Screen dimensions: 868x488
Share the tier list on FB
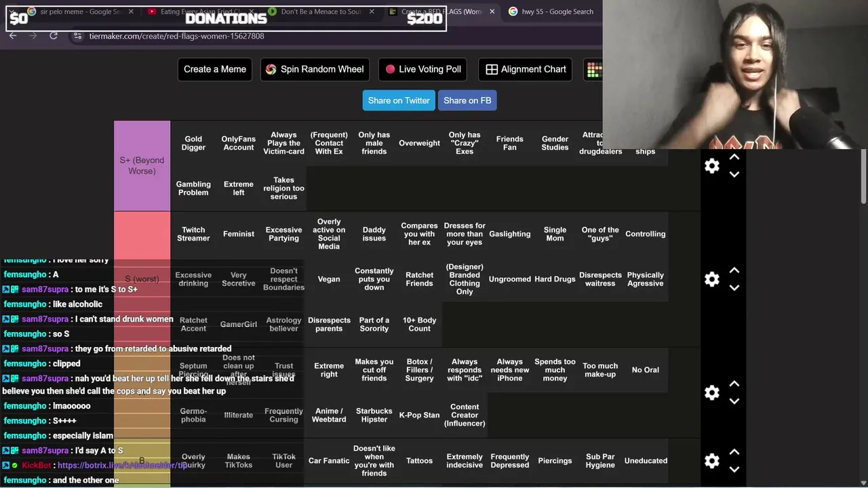[x=467, y=100]
